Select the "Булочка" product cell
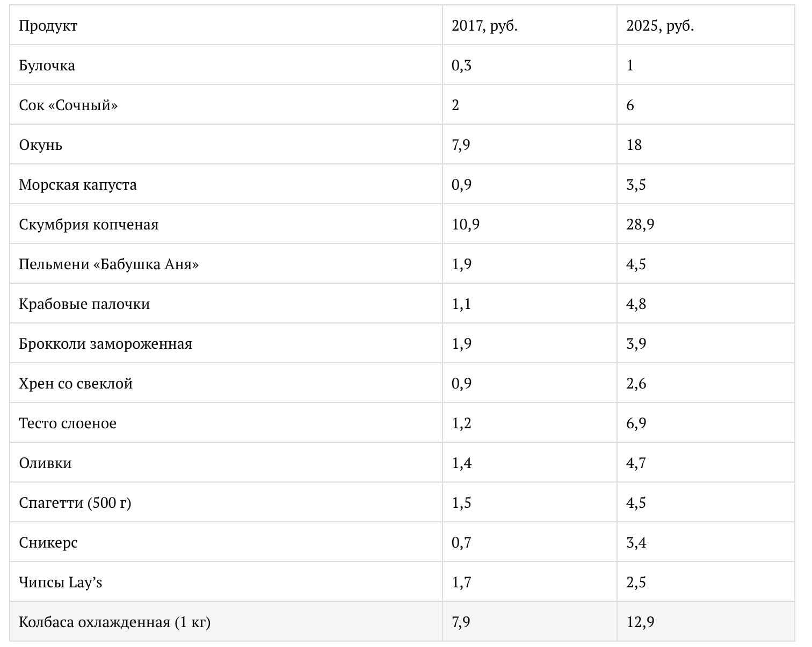Screen dimensions: 812x647 click(47, 66)
